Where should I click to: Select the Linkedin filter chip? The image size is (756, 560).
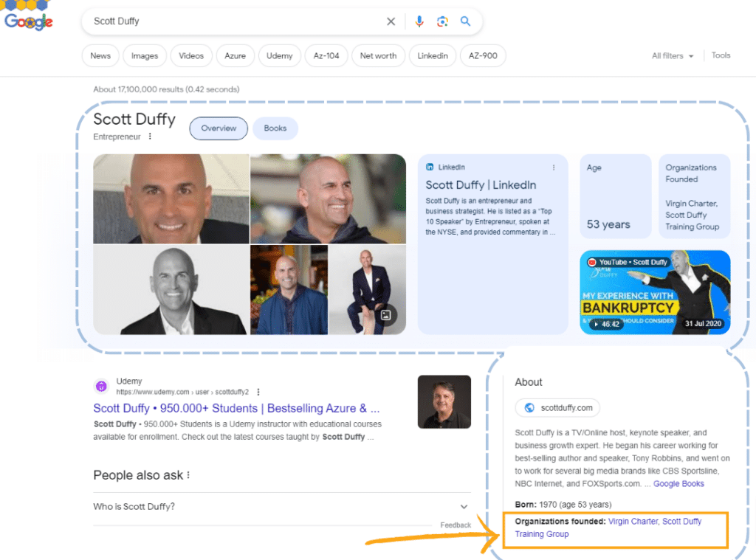tap(433, 55)
